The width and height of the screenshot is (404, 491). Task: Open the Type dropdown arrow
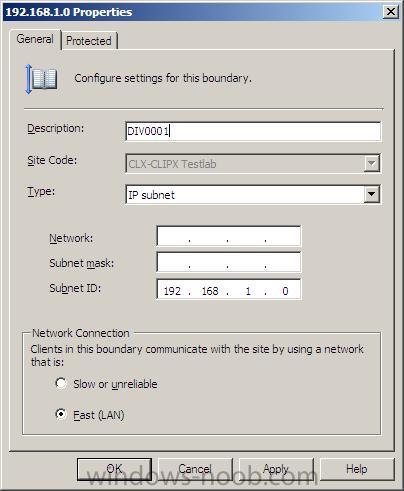point(371,194)
